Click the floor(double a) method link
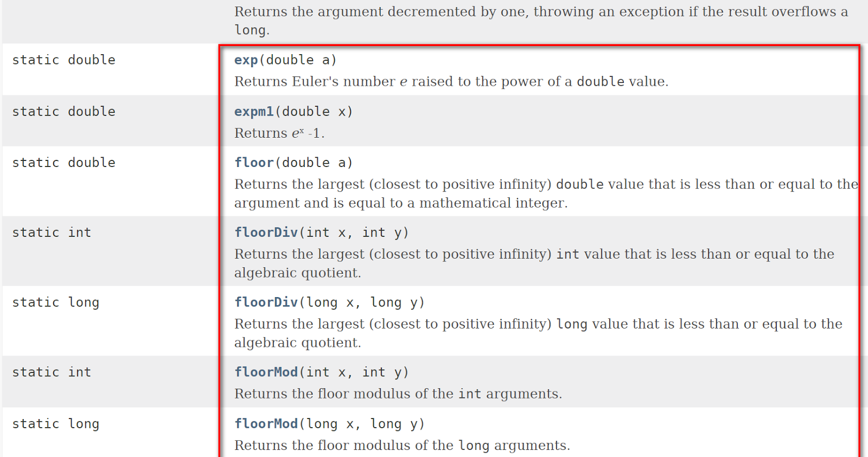Screen dimensions: 868x457 tap(254, 162)
